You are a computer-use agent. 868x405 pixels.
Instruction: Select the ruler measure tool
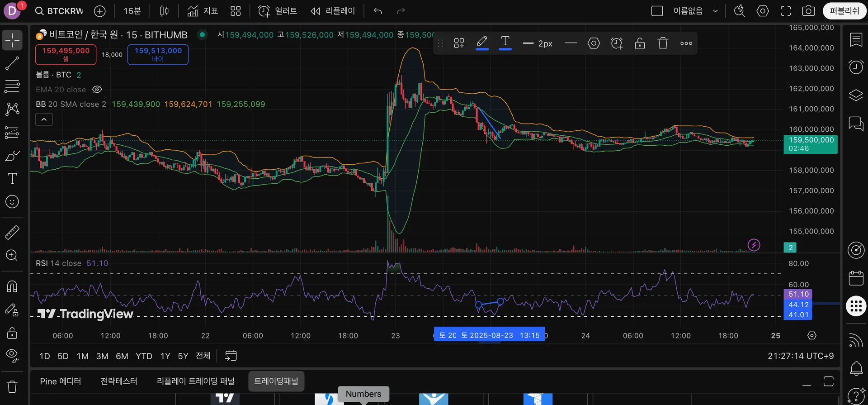(12, 233)
